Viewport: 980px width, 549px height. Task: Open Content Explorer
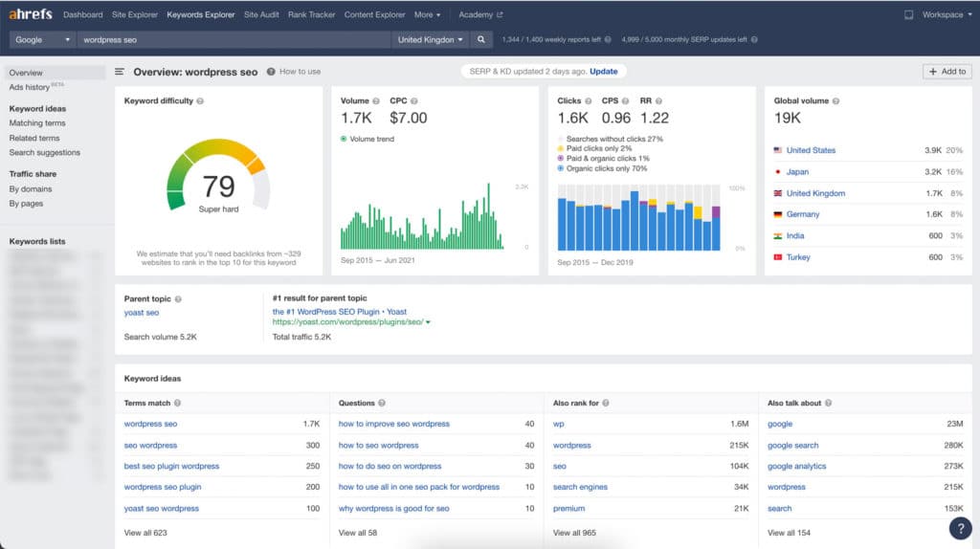[374, 14]
